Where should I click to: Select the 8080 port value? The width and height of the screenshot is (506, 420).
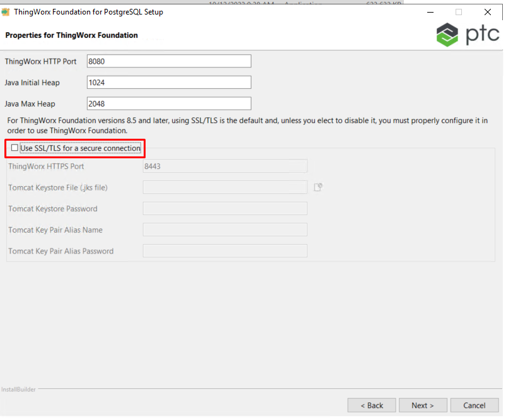tap(95, 61)
